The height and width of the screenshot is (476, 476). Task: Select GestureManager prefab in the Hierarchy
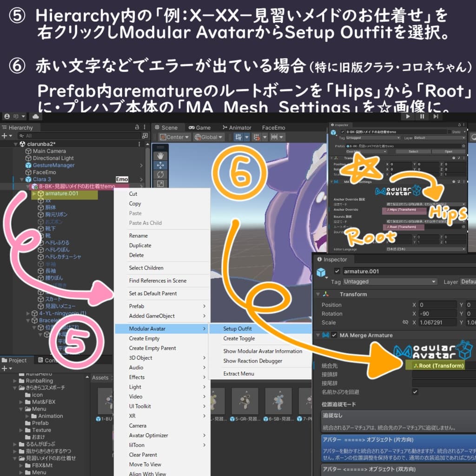click(53, 165)
